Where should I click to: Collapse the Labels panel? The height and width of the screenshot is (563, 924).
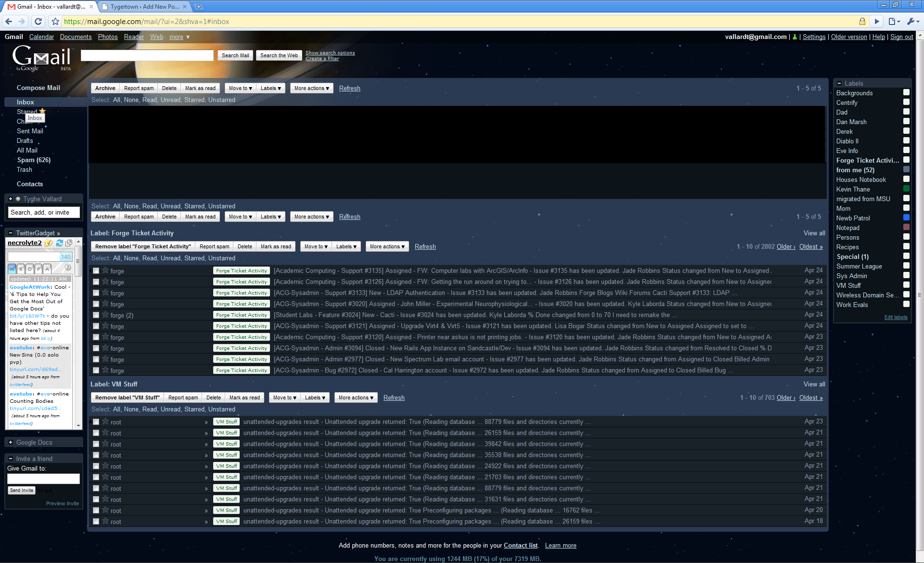click(x=839, y=83)
